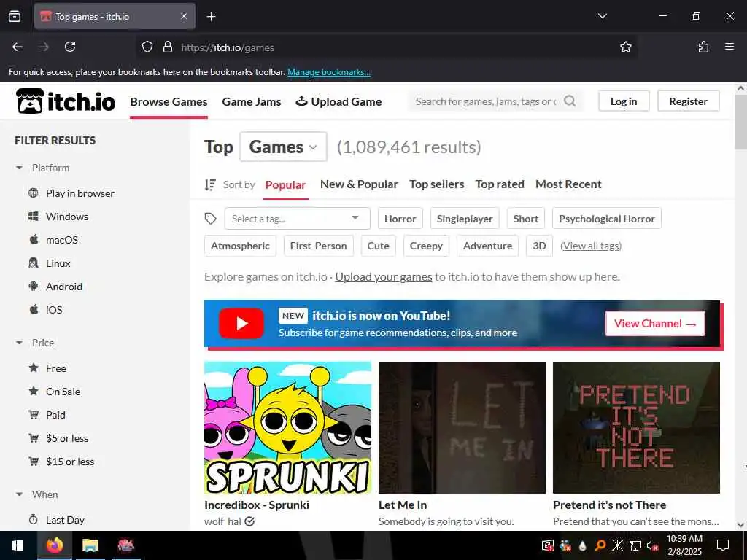747x560 pixels.
Task: Open the Browse Games tab
Action: coord(169,101)
